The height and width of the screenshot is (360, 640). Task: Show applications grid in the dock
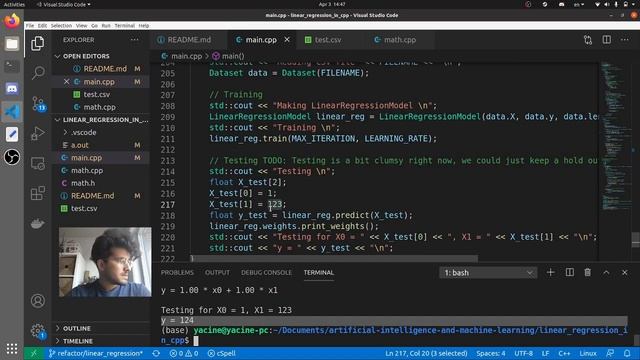pyautogui.click(x=12, y=348)
